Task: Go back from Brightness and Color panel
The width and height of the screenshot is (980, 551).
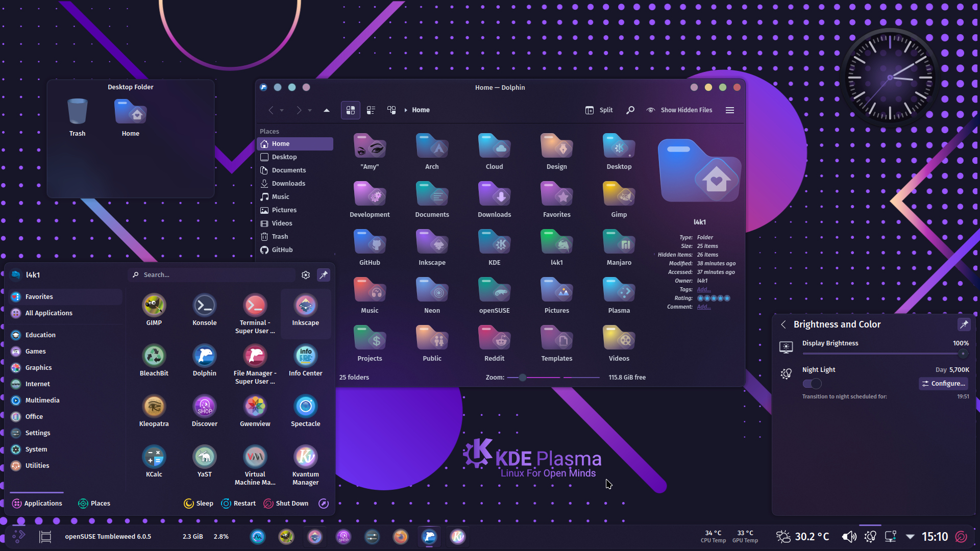Action: 783,324
